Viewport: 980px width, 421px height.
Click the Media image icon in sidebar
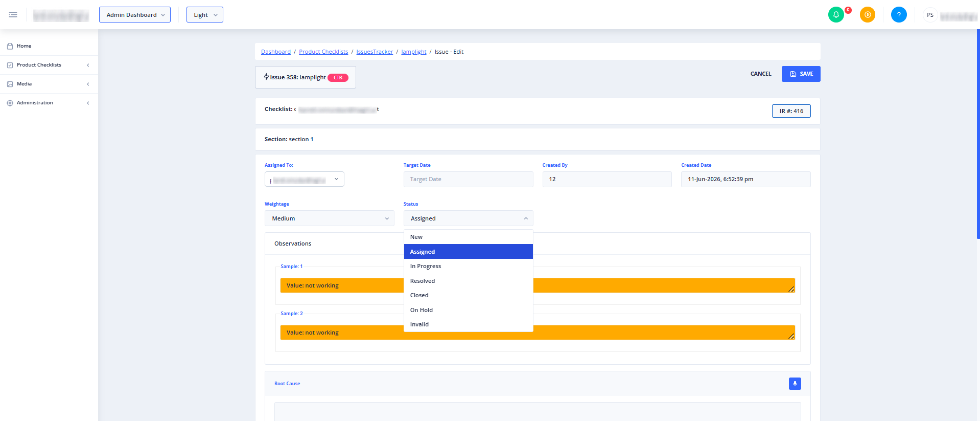10,84
